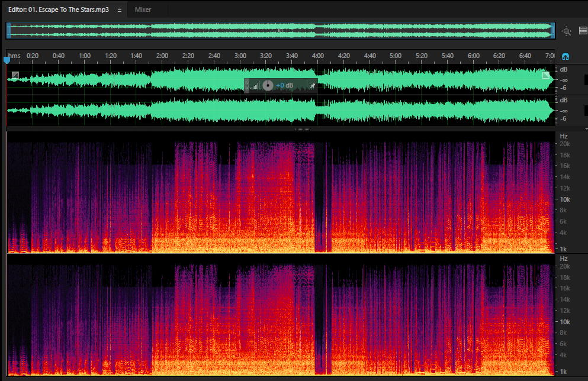Click the 6:40 mark on time ruler
Image resolution: width=588 pixels, height=381 pixels.
click(x=525, y=56)
